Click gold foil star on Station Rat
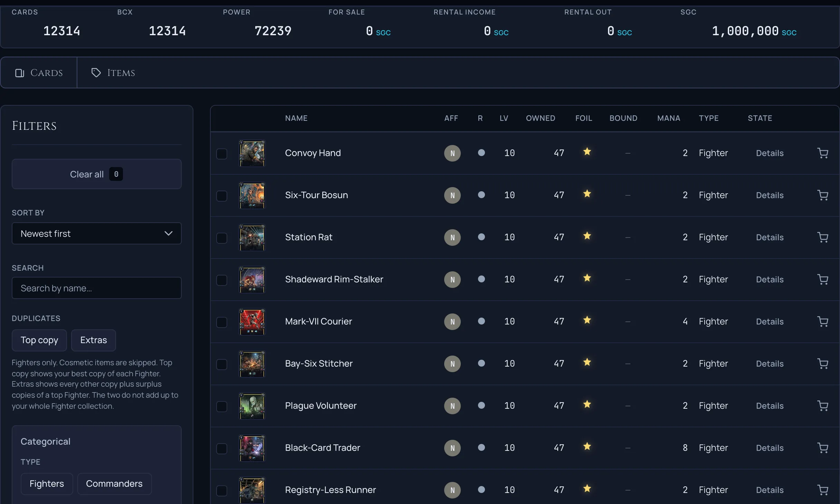 (587, 236)
